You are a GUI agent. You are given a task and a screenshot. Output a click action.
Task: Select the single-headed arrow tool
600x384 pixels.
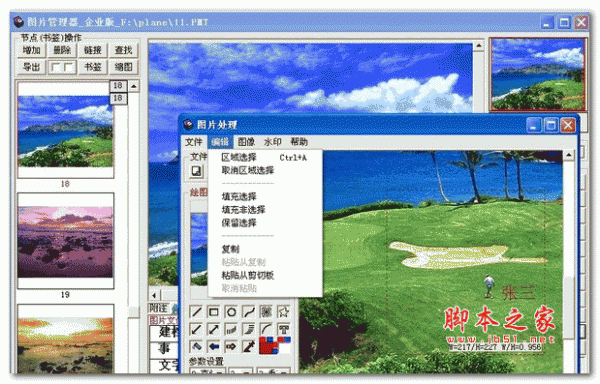[x=196, y=329]
